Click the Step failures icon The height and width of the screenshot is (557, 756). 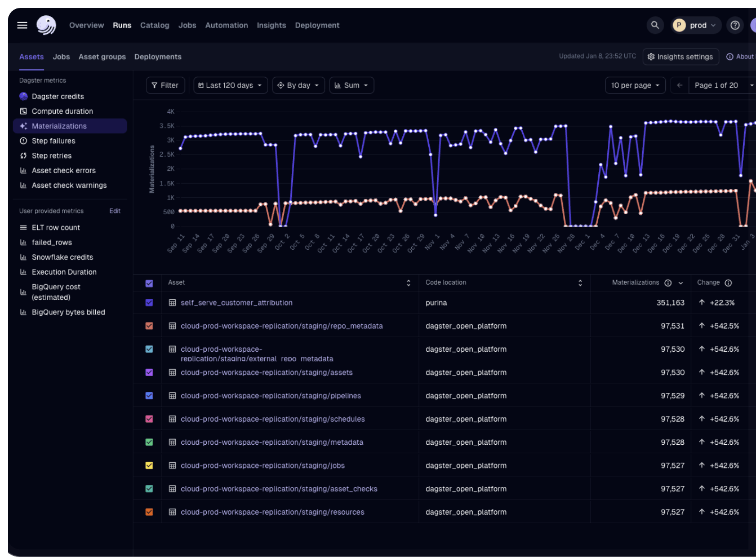(24, 141)
